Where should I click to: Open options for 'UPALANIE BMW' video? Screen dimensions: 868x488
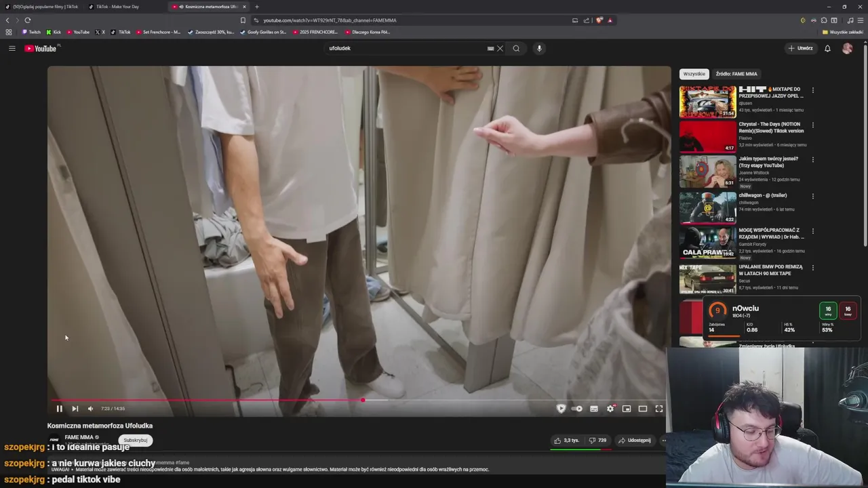[x=813, y=268]
